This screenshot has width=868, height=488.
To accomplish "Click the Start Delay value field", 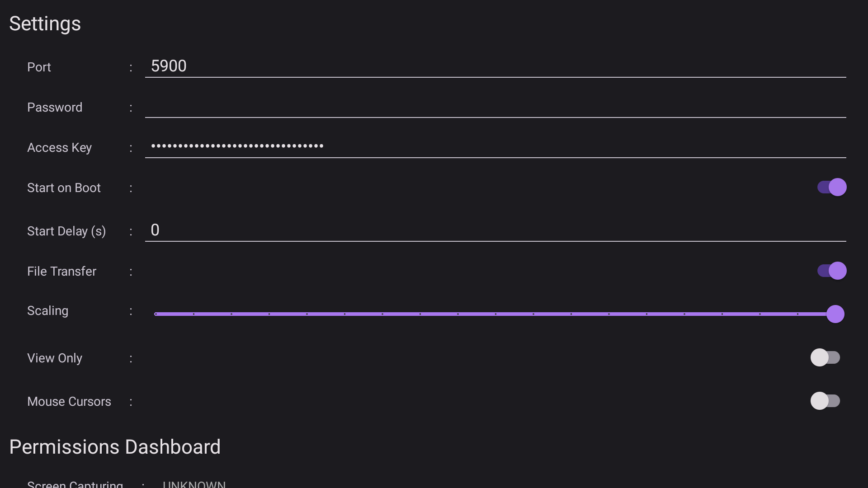I will point(495,230).
